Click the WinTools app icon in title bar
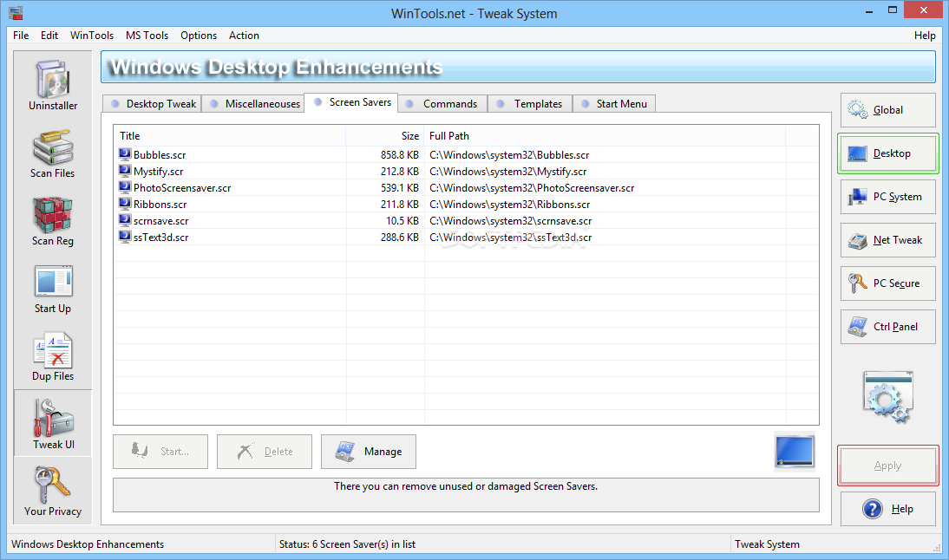The height and width of the screenshot is (560, 949). pyautogui.click(x=16, y=13)
